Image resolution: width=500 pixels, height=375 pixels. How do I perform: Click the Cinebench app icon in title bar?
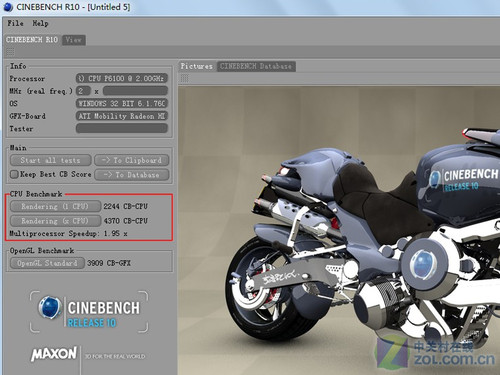tap(8, 7)
